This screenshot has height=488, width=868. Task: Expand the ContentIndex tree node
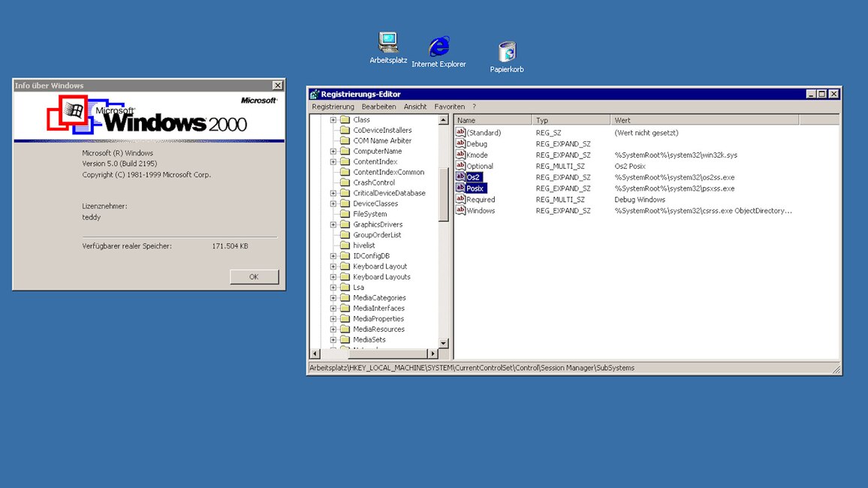333,162
